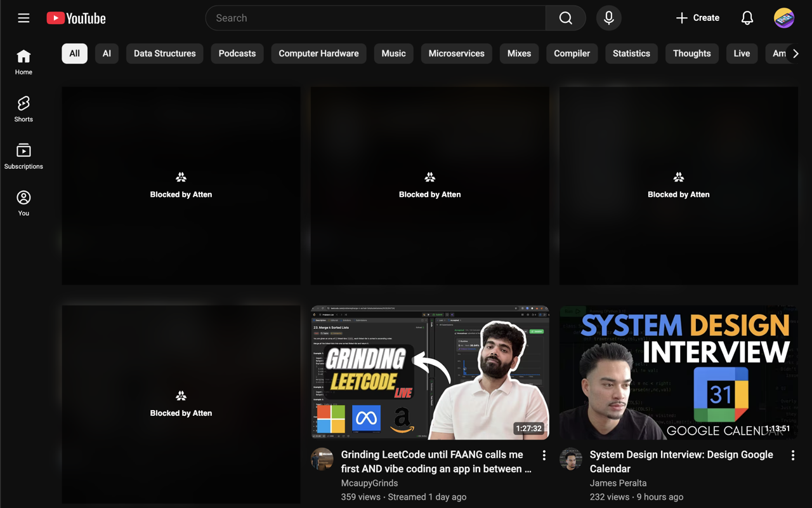Open the McaupyGrinds channel name
Screen dimensions: 812x508
pyautogui.click(x=369, y=483)
